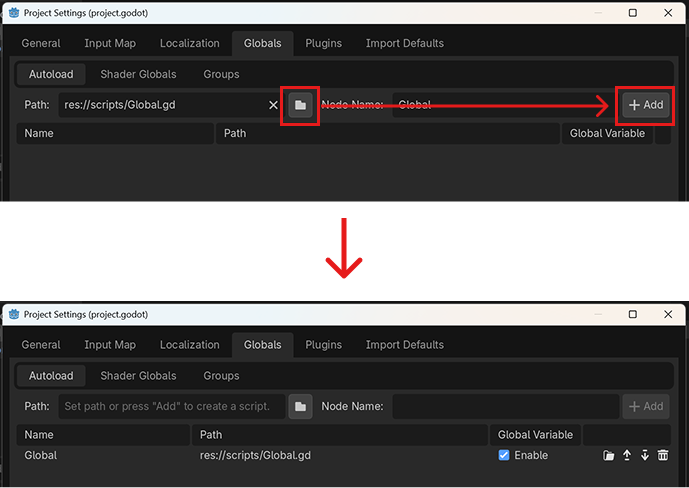Click Global Variable column header in the empty autoload list

coord(607,134)
